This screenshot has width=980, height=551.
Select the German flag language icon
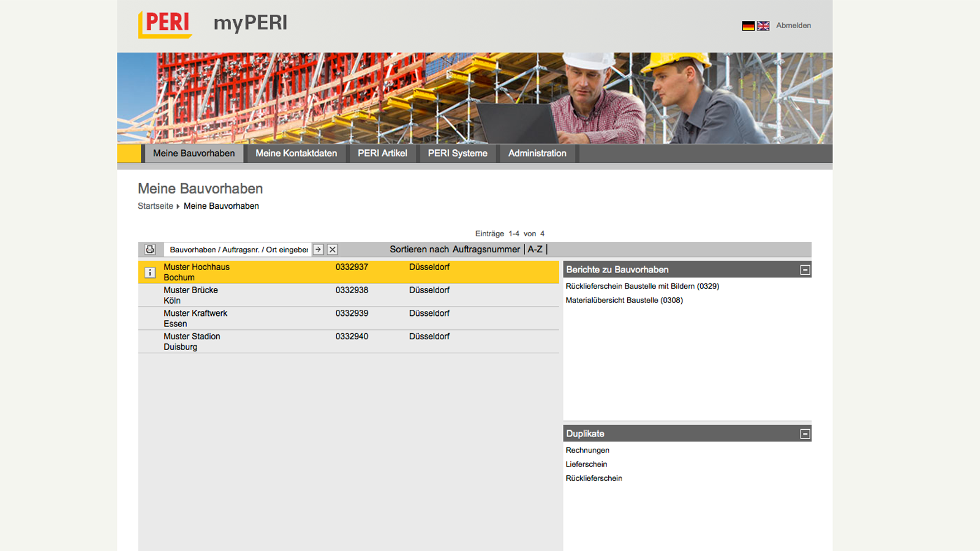click(748, 26)
